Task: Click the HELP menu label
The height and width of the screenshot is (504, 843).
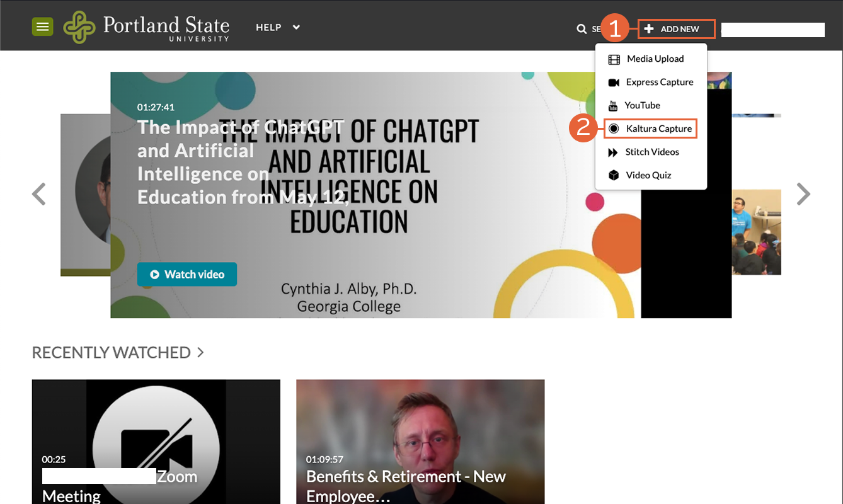Action: pyautogui.click(x=268, y=27)
